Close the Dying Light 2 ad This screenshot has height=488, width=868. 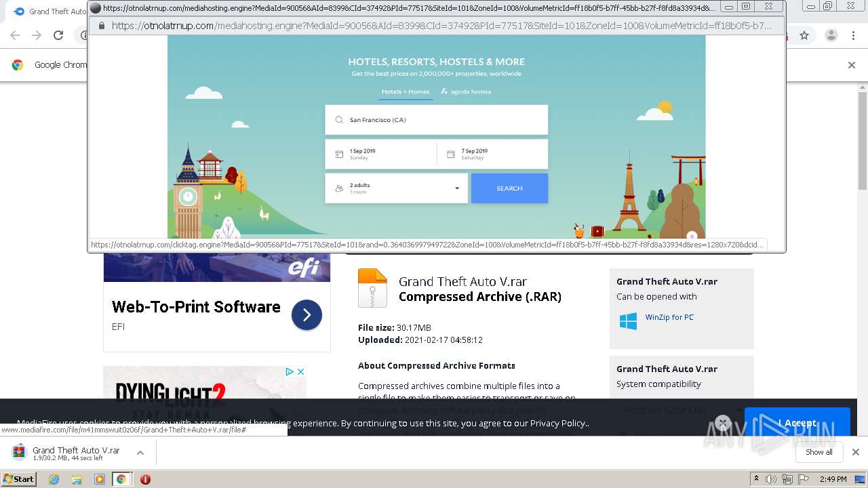pos(300,371)
